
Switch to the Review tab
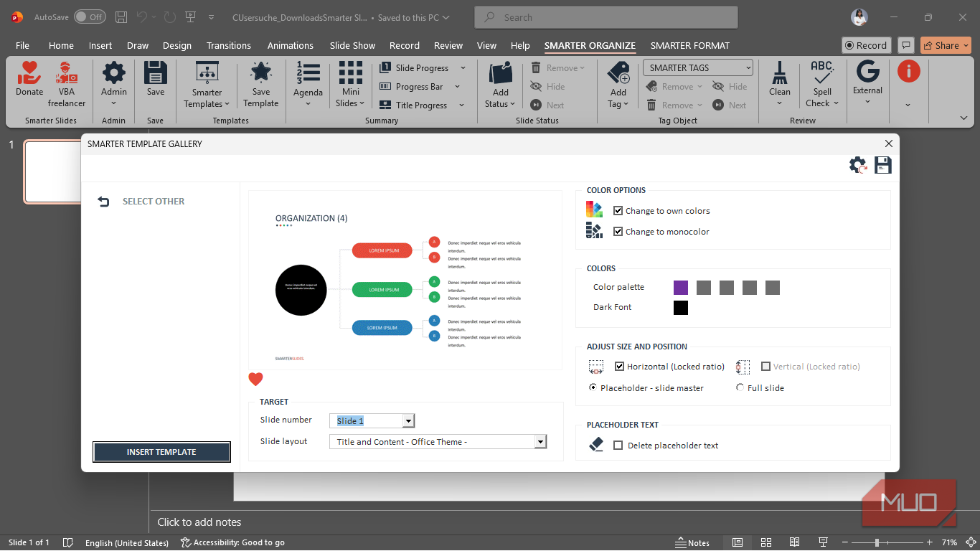448,45
